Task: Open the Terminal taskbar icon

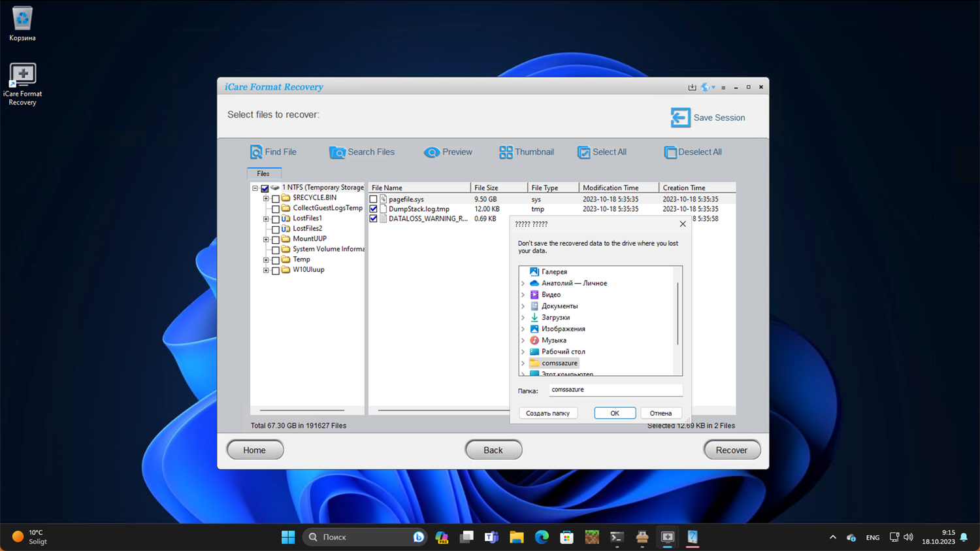Action: click(617, 537)
